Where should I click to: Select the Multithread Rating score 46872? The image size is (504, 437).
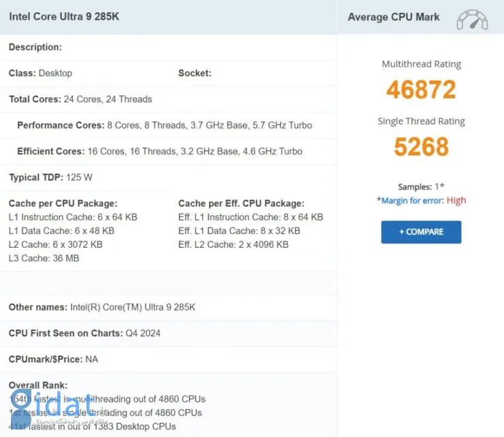pos(421,89)
